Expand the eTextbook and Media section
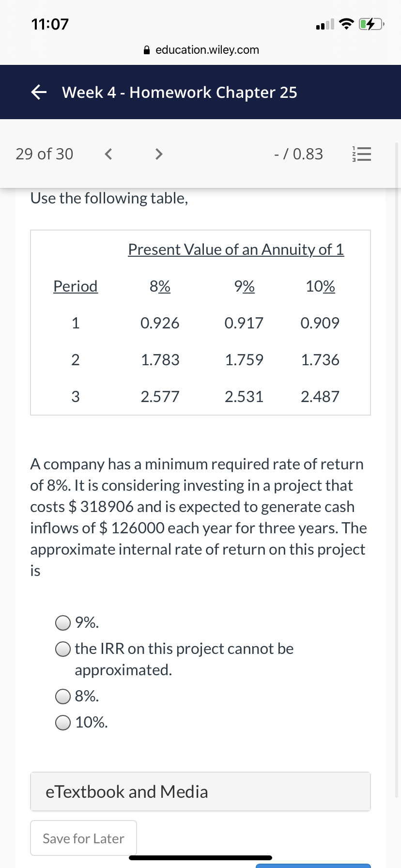Screen dimensions: 401x868 (x=200, y=791)
